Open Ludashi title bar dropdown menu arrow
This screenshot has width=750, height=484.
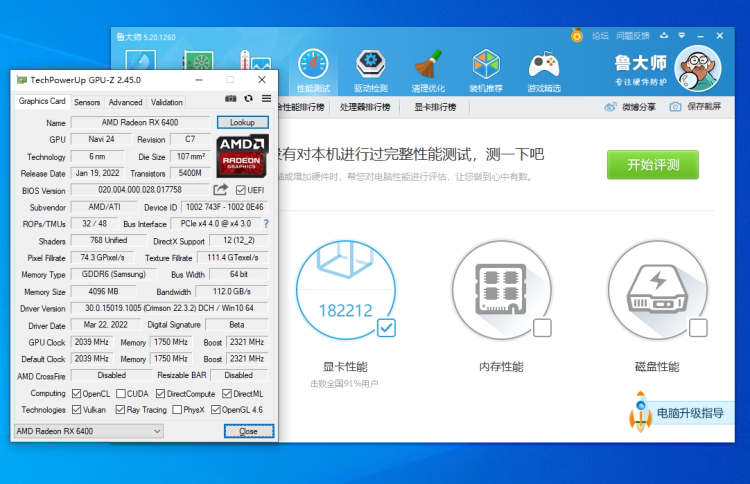tap(682, 35)
